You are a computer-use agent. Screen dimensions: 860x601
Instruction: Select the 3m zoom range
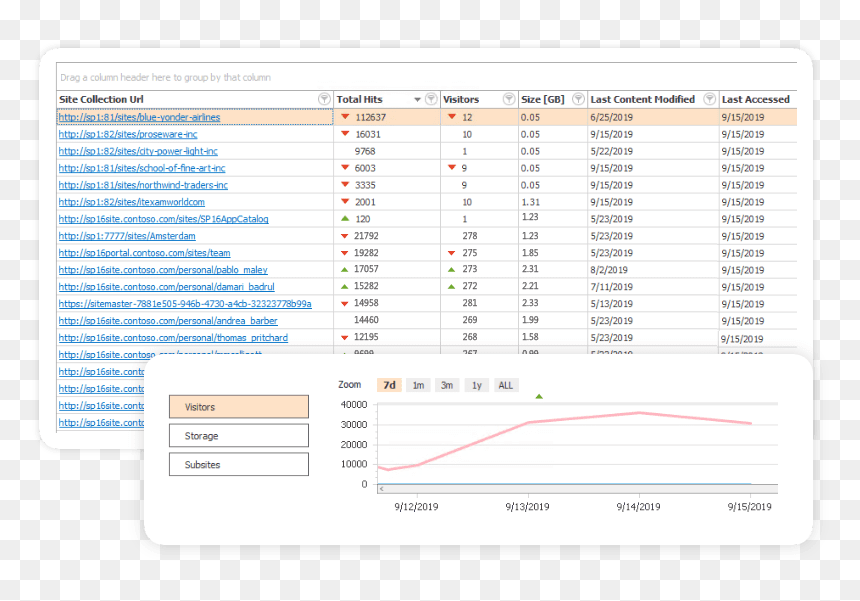(x=447, y=385)
